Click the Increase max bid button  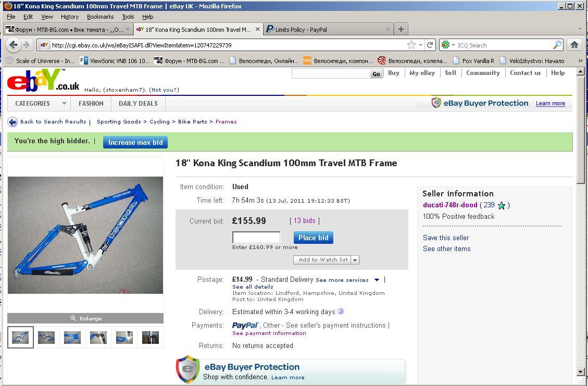(x=135, y=142)
